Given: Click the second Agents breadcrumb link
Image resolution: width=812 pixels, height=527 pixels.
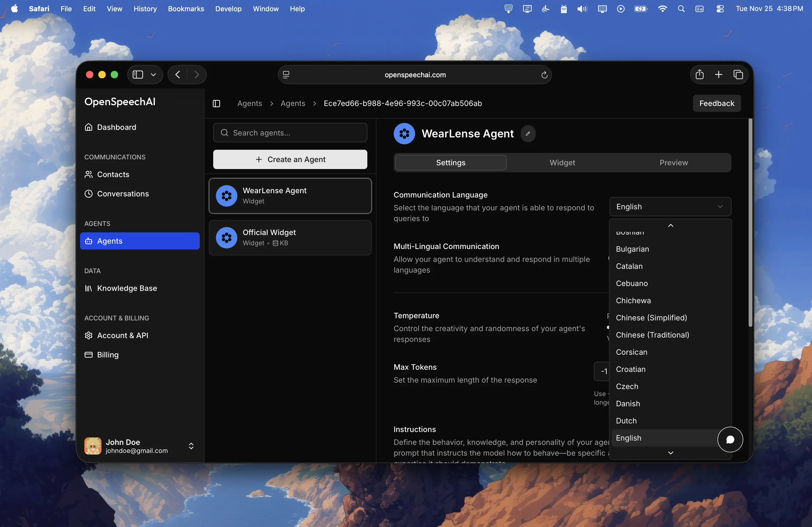Looking at the screenshot, I should [293, 103].
